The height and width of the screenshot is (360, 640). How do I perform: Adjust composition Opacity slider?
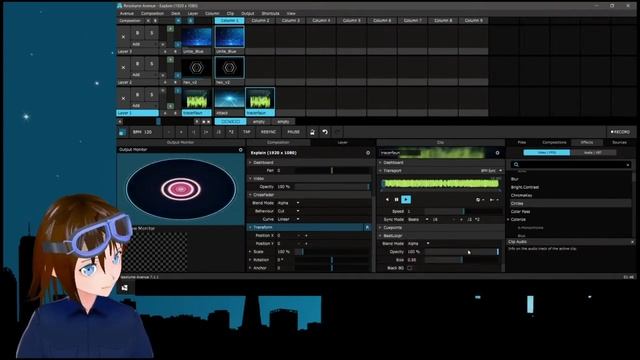[x=331, y=187]
